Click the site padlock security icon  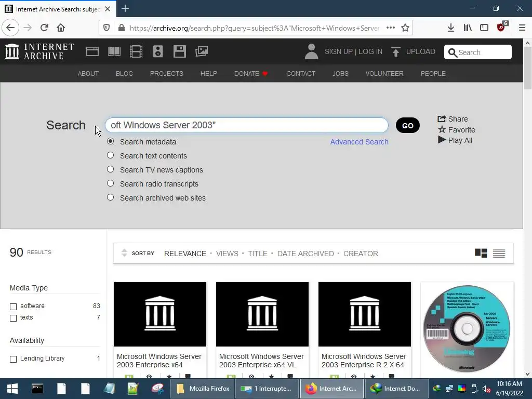122,28
